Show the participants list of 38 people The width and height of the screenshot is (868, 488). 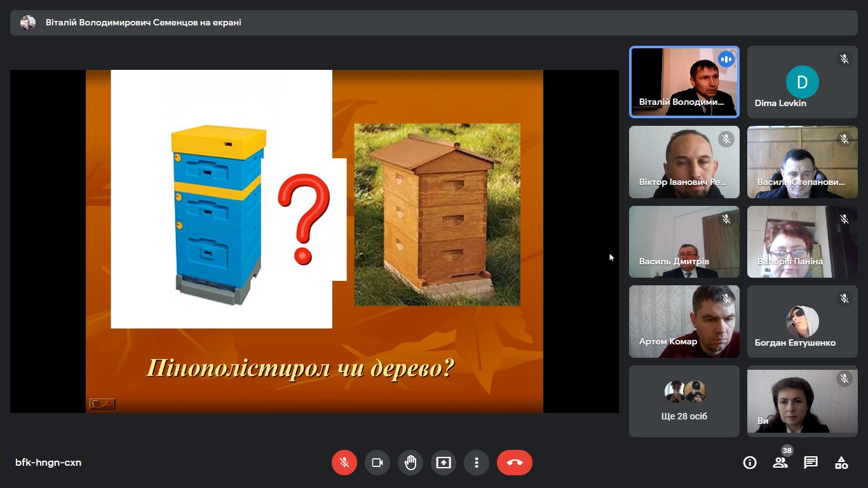(780, 463)
